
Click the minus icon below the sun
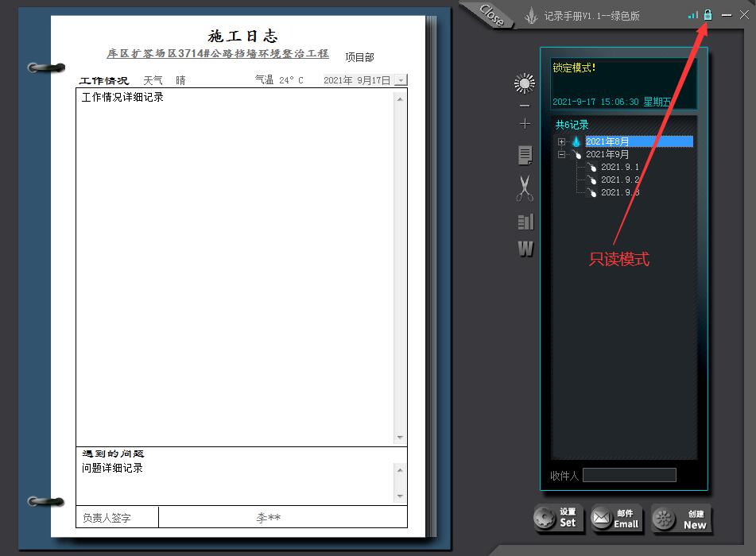tap(525, 106)
